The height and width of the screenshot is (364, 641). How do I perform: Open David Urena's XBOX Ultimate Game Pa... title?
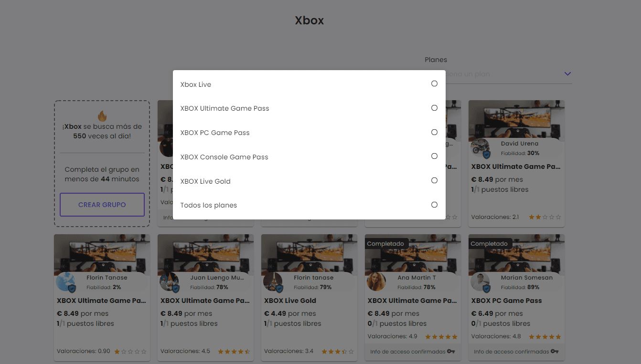516,166
